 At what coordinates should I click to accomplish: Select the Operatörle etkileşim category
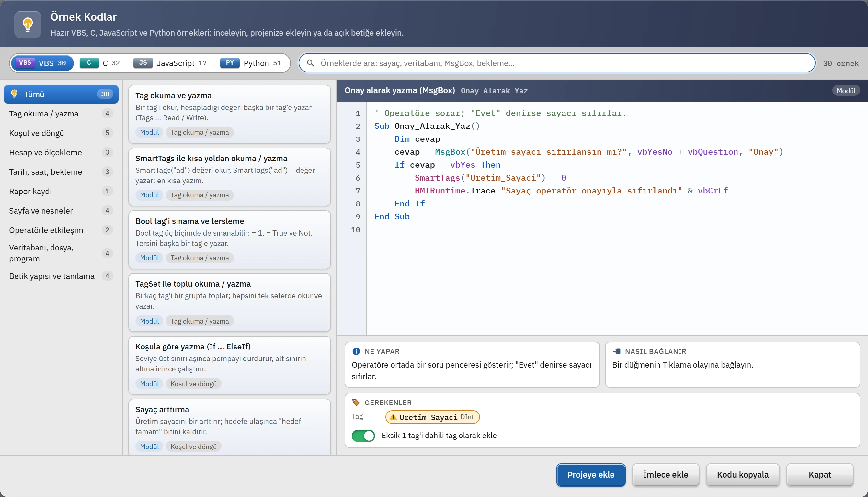pyautogui.click(x=61, y=230)
